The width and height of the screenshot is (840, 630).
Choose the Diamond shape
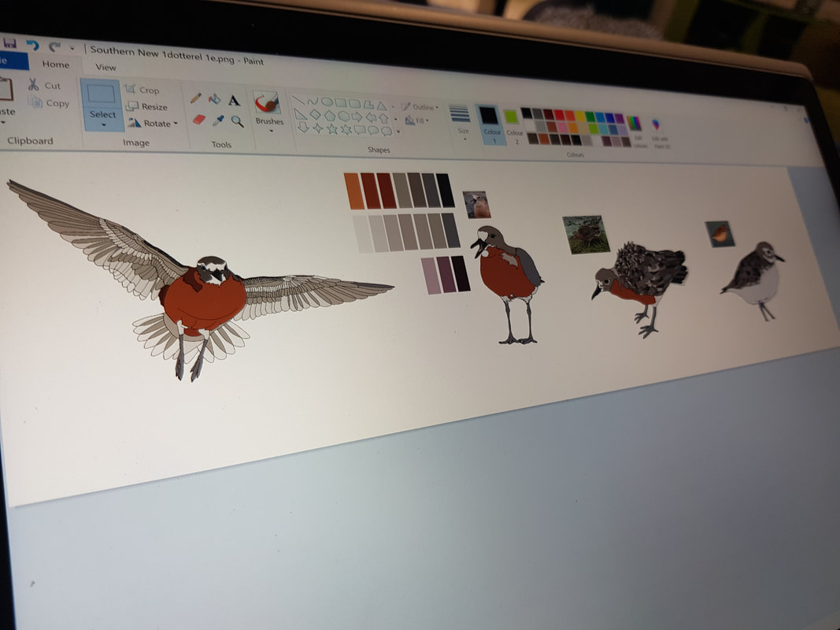pos(316,115)
